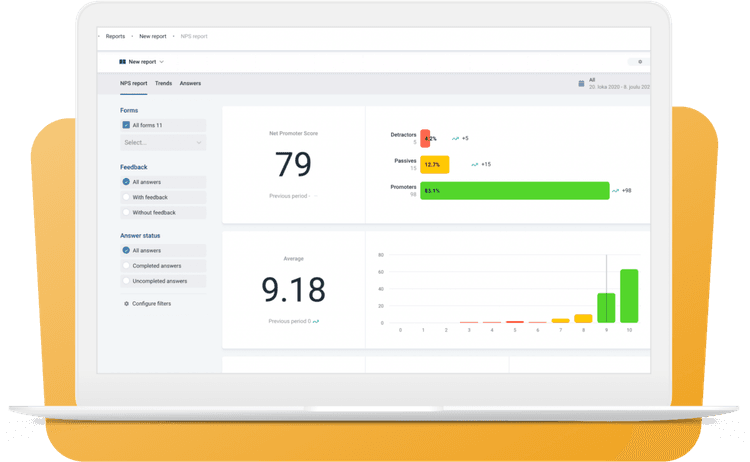
Task: Expand the New report dropdown chevron
Action: (x=162, y=62)
